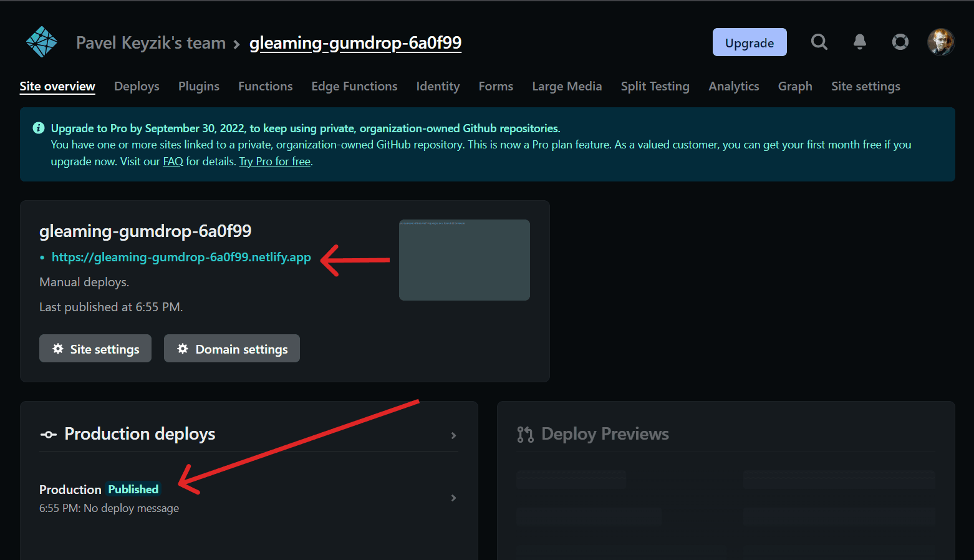Click the commit icon beside Production deploys
This screenshot has height=560, width=974.
(49, 435)
